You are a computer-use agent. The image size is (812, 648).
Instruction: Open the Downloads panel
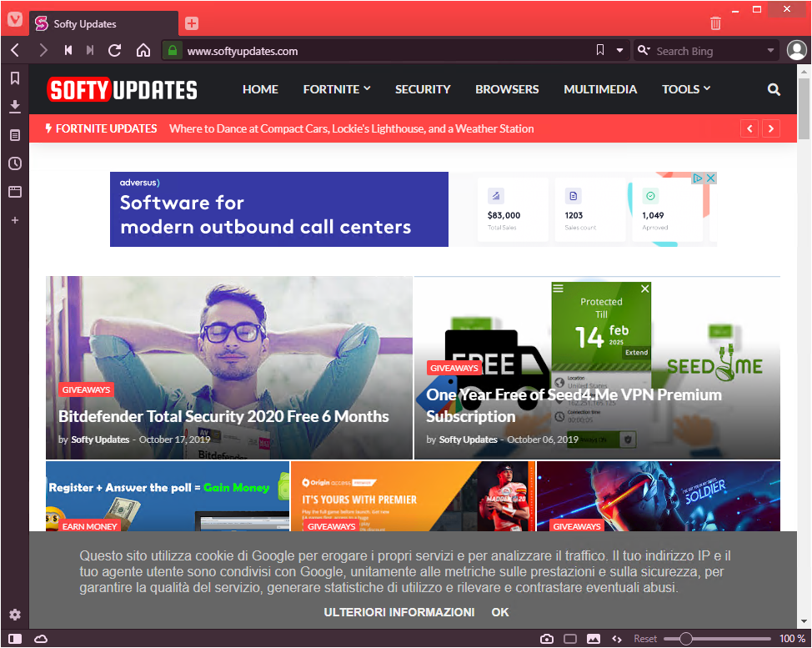coord(15,106)
